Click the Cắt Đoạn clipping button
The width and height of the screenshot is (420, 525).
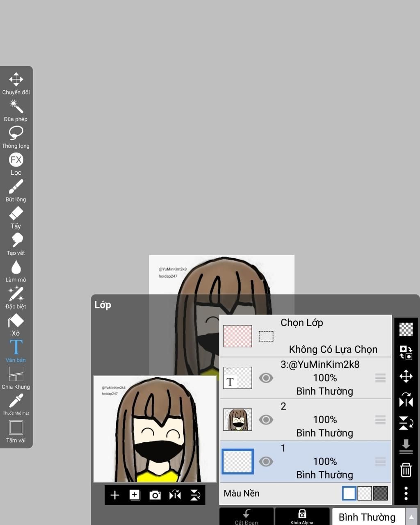coord(247,516)
